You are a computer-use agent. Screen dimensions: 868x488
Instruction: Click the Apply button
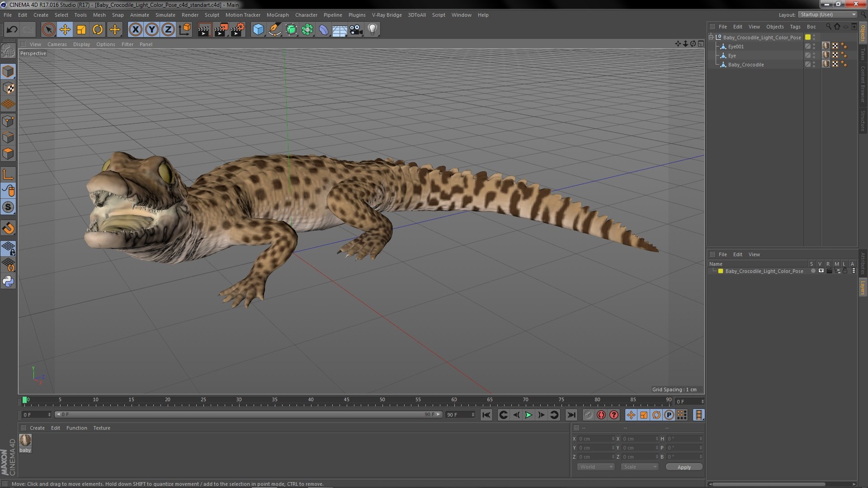click(x=684, y=467)
